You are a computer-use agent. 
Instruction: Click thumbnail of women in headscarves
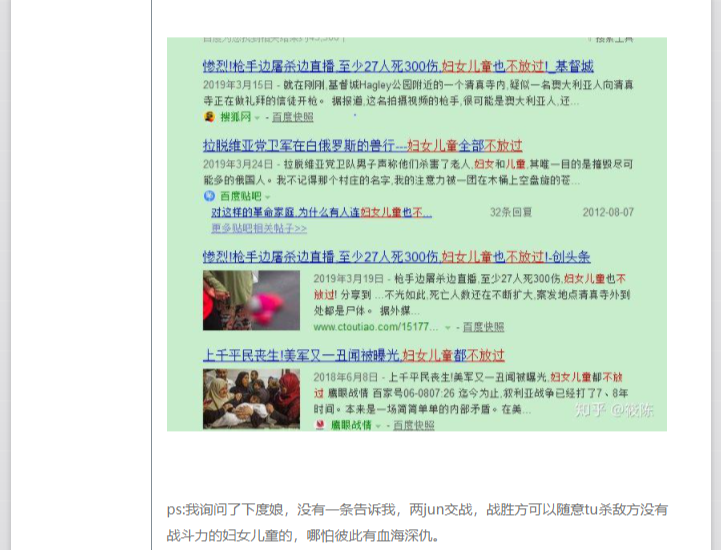[x=252, y=399]
